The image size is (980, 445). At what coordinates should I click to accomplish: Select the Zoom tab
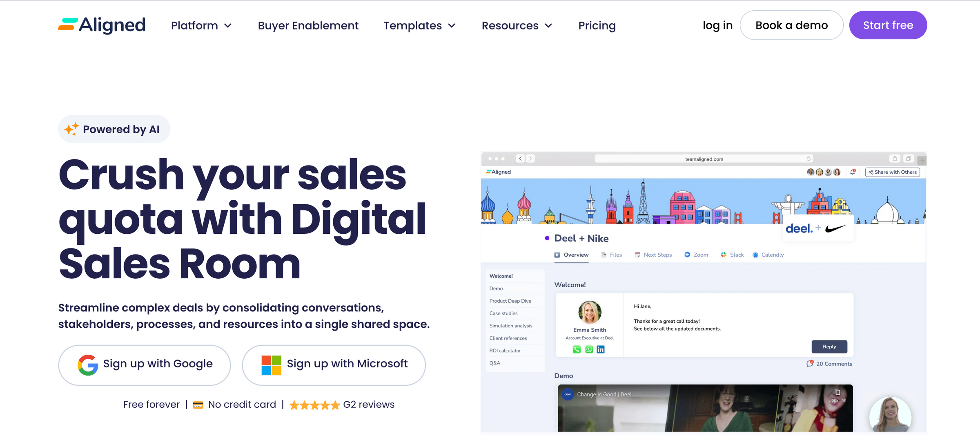[696, 255]
